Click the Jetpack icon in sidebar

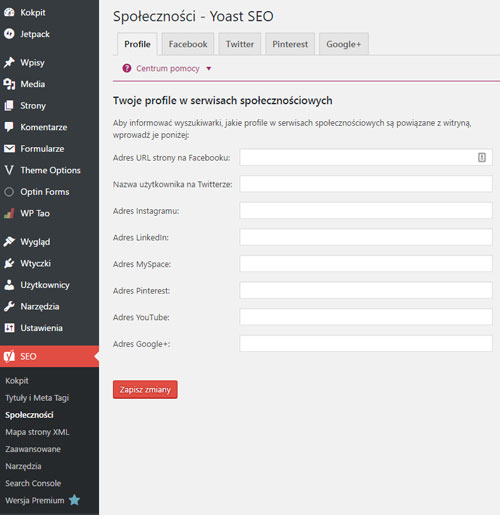[x=9, y=34]
